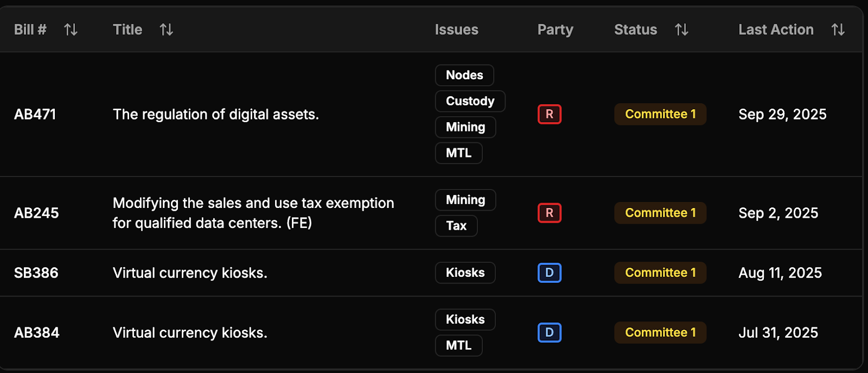
Task: Click the Committee 1 status badge for SB386
Action: 660,273
